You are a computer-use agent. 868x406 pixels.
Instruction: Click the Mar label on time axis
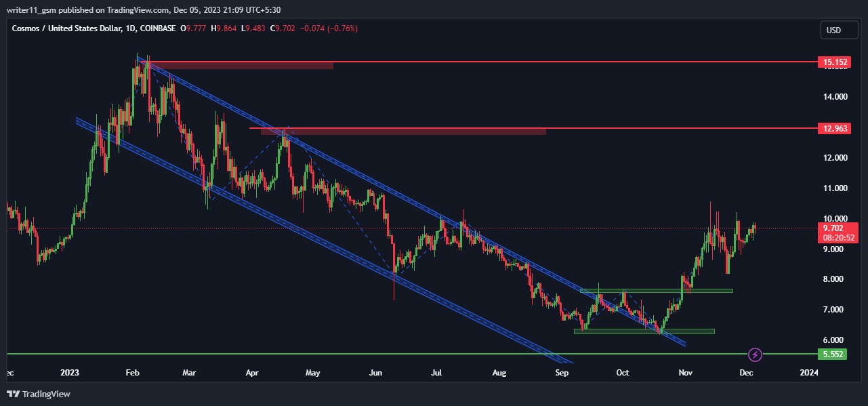pos(190,373)
